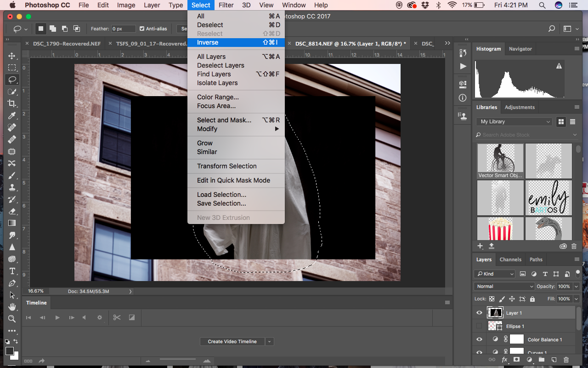Open the Normal blend mode dropdown

coord(504,286)
